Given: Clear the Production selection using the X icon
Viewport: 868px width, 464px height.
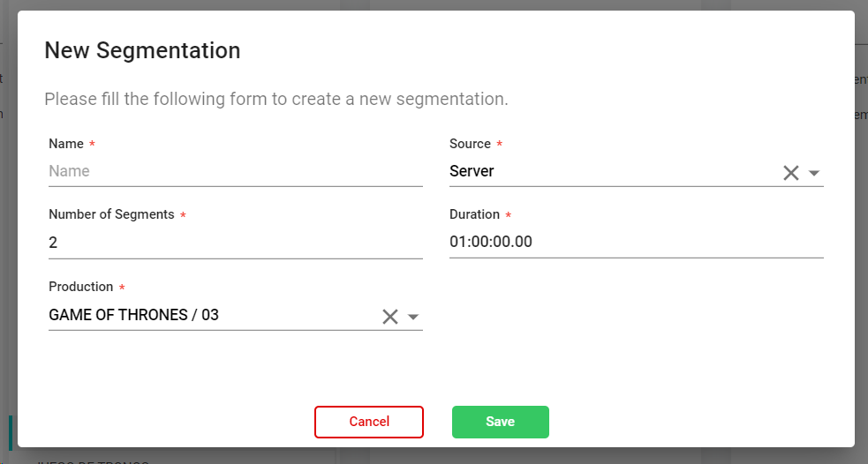Looking at the screenshot, I should (x=389, y=317).
